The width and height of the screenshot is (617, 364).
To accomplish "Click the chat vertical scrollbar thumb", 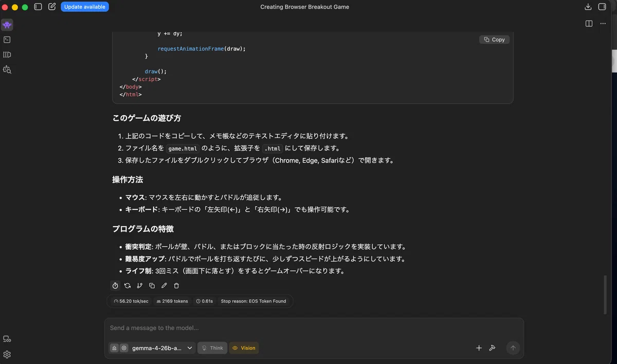I will (x=605, y=295).
